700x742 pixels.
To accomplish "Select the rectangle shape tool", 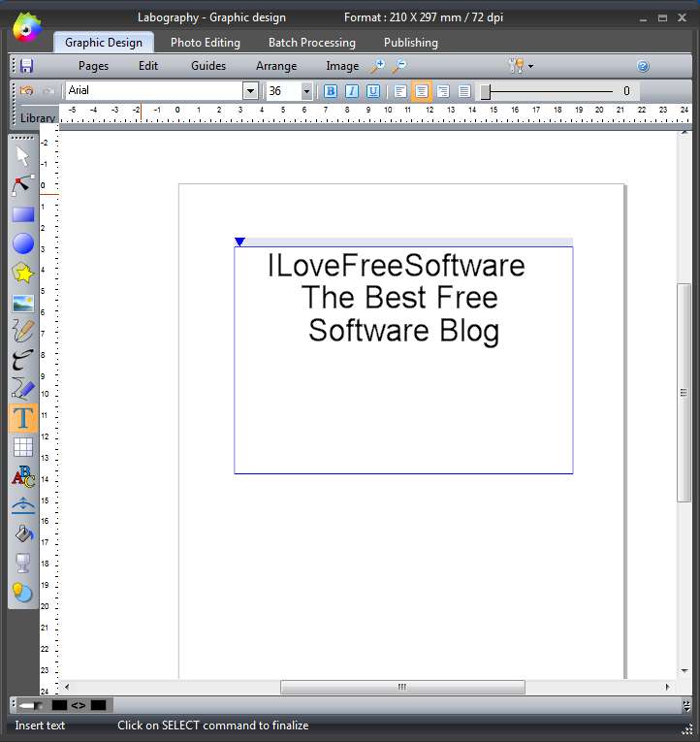I will point(22,214).
